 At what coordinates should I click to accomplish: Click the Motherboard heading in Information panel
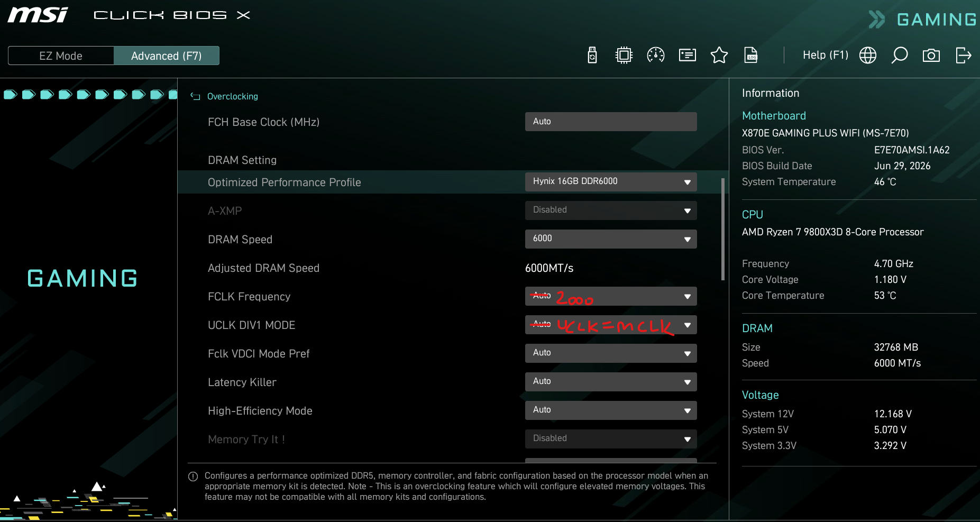[774, 116]
